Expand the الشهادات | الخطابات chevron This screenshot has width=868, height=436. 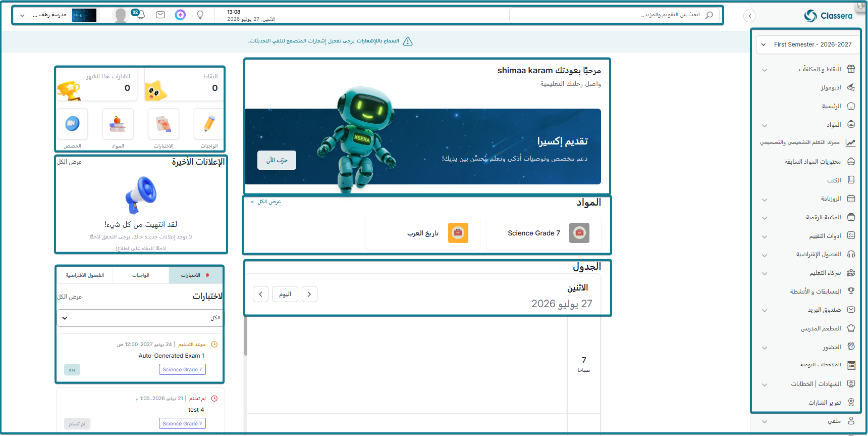765,384
